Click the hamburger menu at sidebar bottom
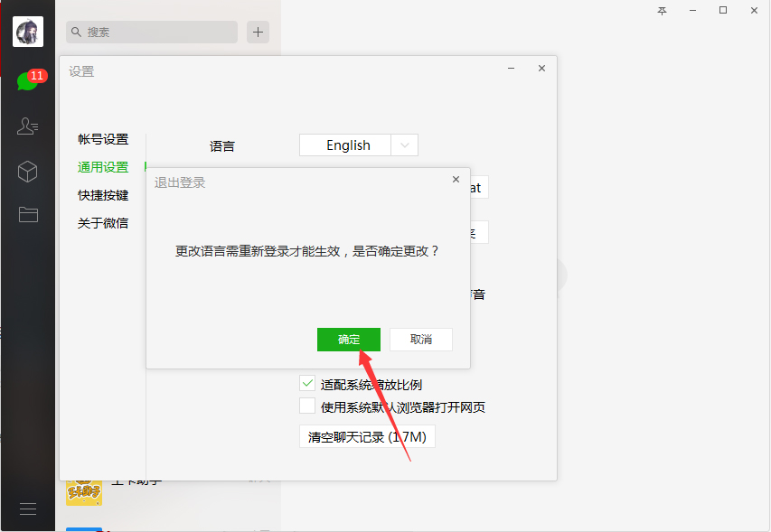 point(27,509)
